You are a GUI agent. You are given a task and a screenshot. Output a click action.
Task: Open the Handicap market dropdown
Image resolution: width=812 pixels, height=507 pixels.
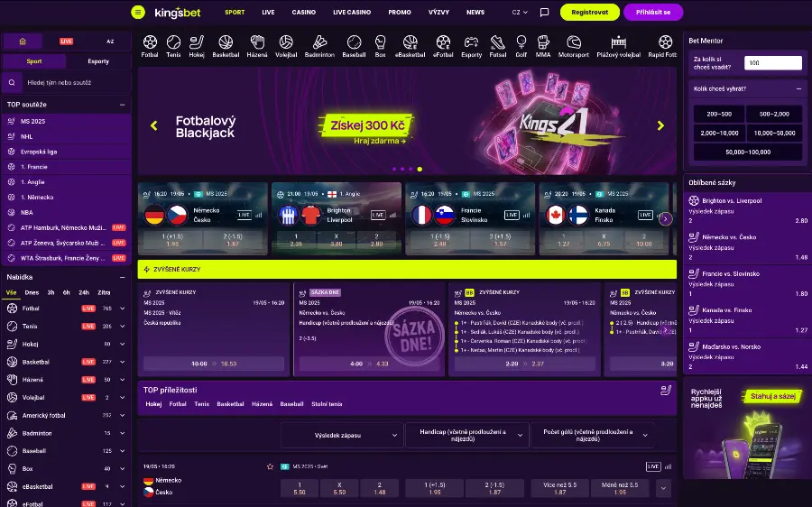pyautogui.click(x=466, y=435)
